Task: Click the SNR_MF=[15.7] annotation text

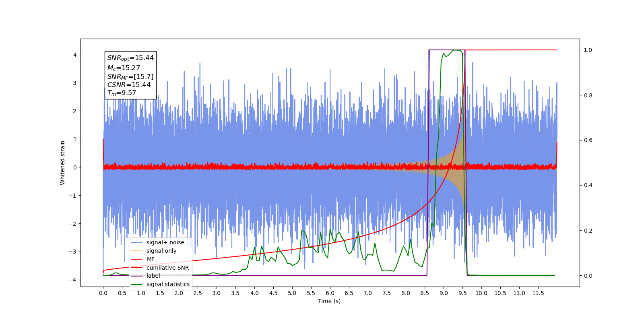Action: pos(130,76)
